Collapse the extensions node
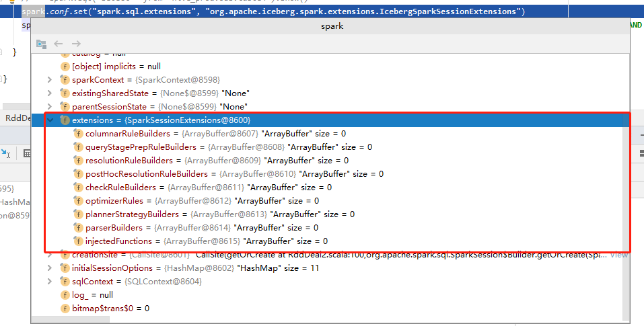 click(x=50, y=120)
